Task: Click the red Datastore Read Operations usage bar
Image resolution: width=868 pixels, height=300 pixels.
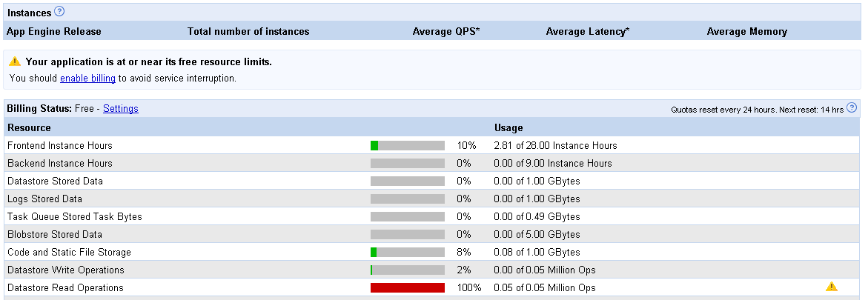Action: click(408, 288)
